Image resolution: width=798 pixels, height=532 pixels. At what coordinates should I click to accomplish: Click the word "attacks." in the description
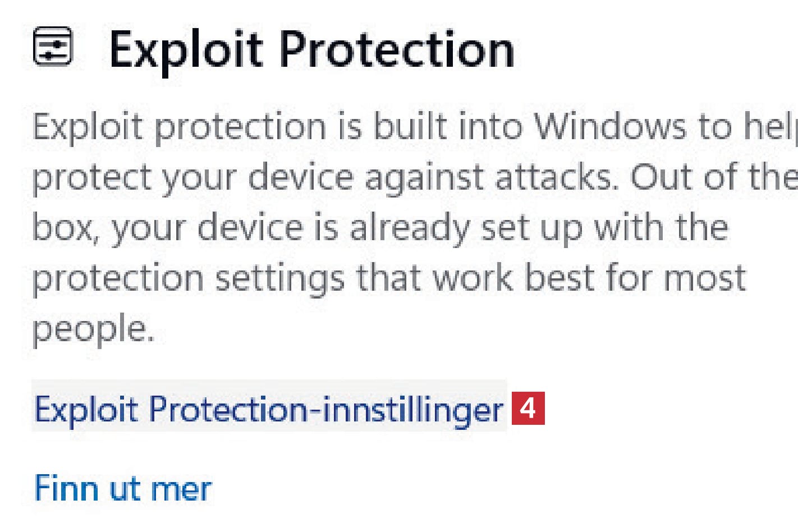561,177
